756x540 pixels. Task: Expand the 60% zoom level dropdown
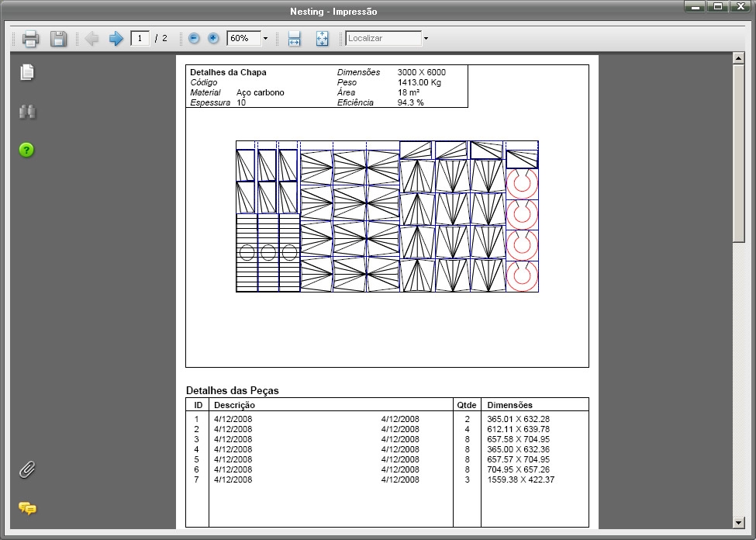click(265, 38)
